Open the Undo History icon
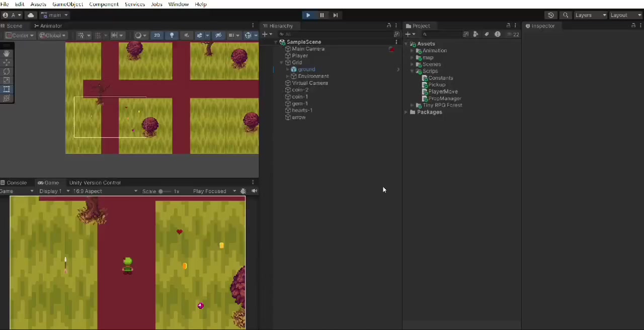This screenshot has width=644, height=330. click(551, 15)
